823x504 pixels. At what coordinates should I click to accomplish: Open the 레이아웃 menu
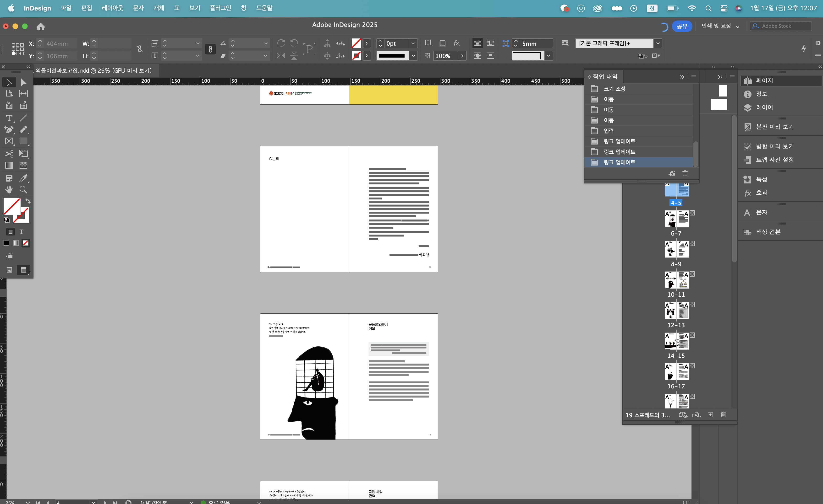pyautogui.click(x=112, y=8)
